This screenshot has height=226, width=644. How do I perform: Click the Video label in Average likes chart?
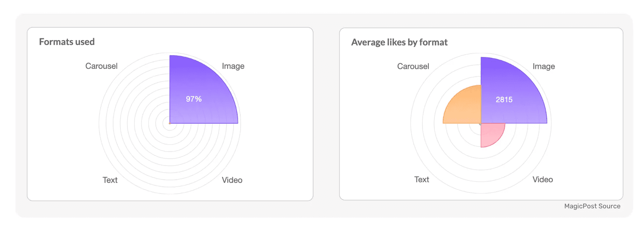[542, 179]
